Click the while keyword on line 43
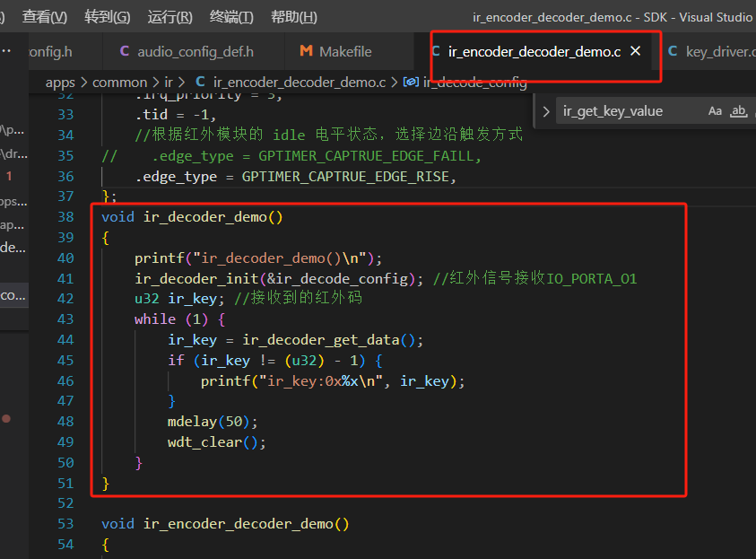The height and width of the screenshot is (559, 756). click(x=155, y=319)
